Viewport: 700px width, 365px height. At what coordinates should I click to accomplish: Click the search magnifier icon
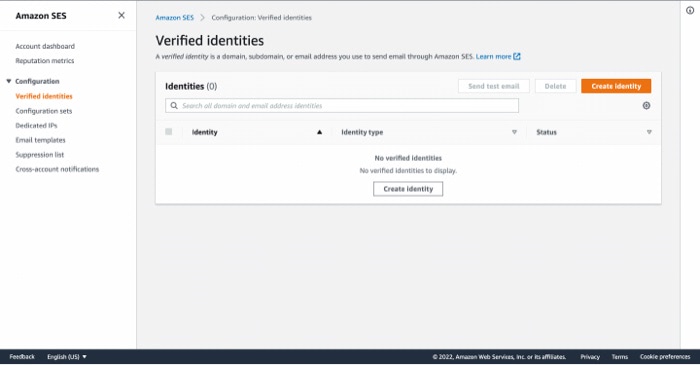[x=174, y=106]
